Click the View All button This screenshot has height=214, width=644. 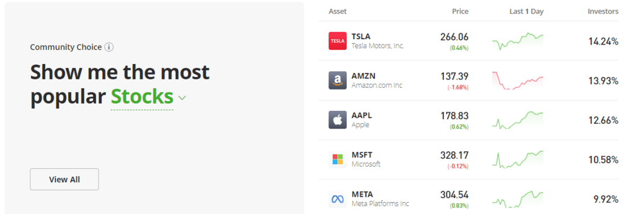[65, 179]
